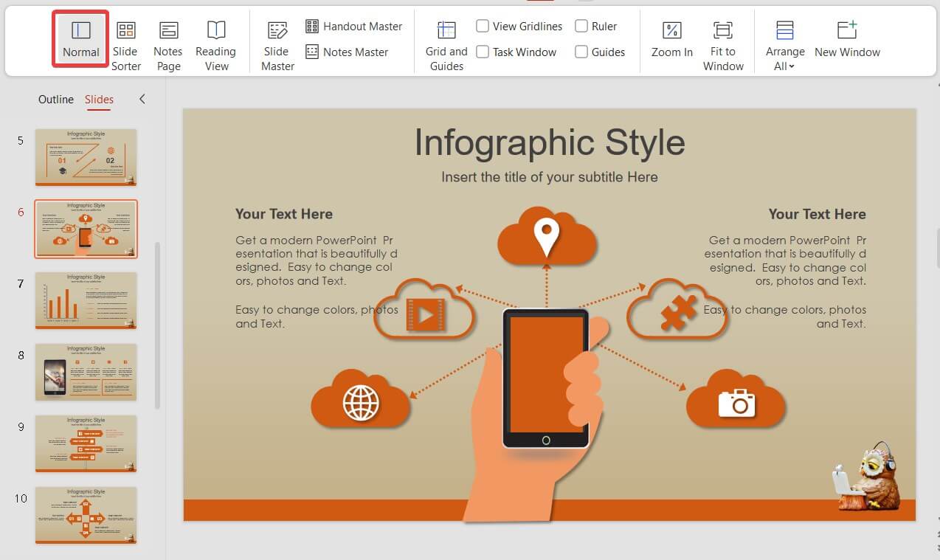Select the Slides tab
The width and height of the screenshot is (940, 560).
click(x=99, y=100)
